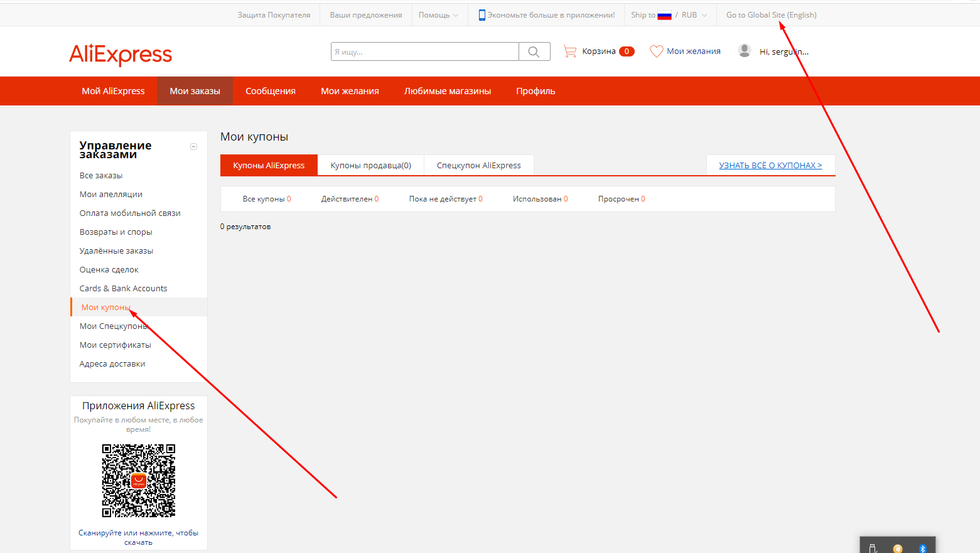Screen dimensions: 980x553
Task: Switch to the Купоны AliExpress tab
Action: tap(269, 165)
